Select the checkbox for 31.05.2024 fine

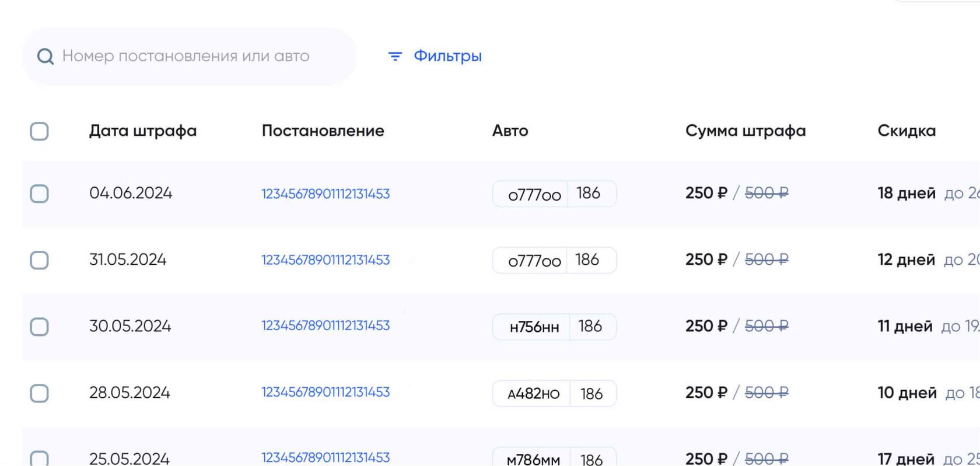tap(39, 260)
